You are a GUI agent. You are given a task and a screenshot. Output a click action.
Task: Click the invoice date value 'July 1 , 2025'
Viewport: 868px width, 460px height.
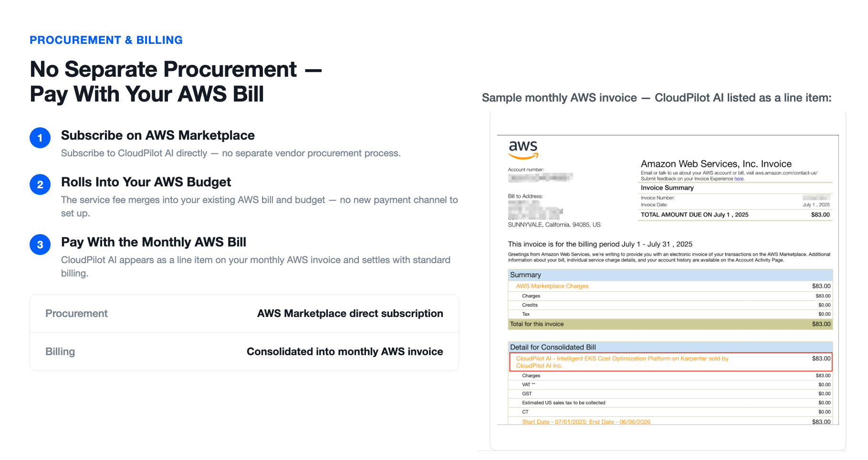tap(816, 205)
